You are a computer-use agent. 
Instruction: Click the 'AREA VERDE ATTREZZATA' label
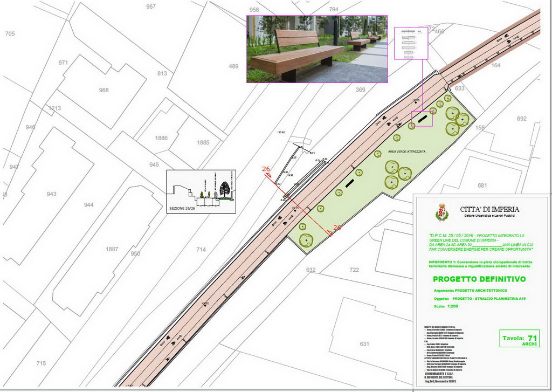[406, 152]
